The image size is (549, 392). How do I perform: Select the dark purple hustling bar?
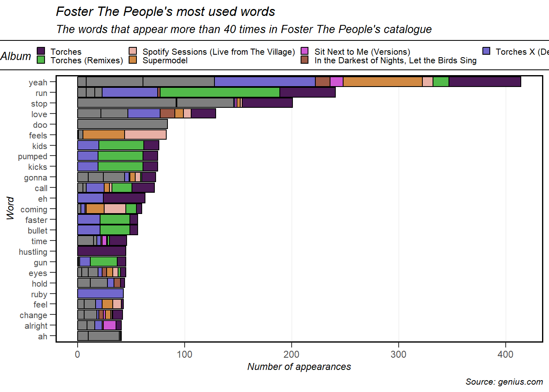click(x=102, y=251)
